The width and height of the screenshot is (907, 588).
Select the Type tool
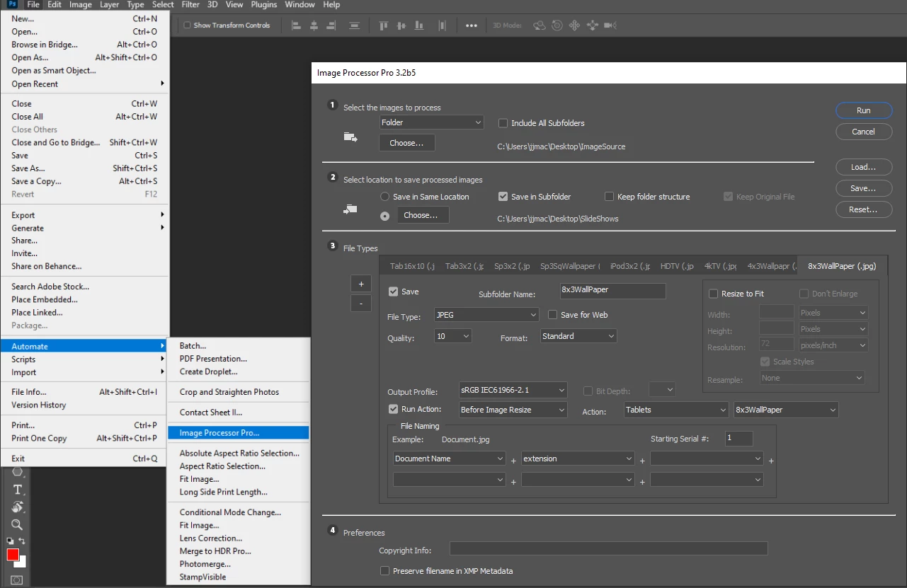(x=18, y=490)
